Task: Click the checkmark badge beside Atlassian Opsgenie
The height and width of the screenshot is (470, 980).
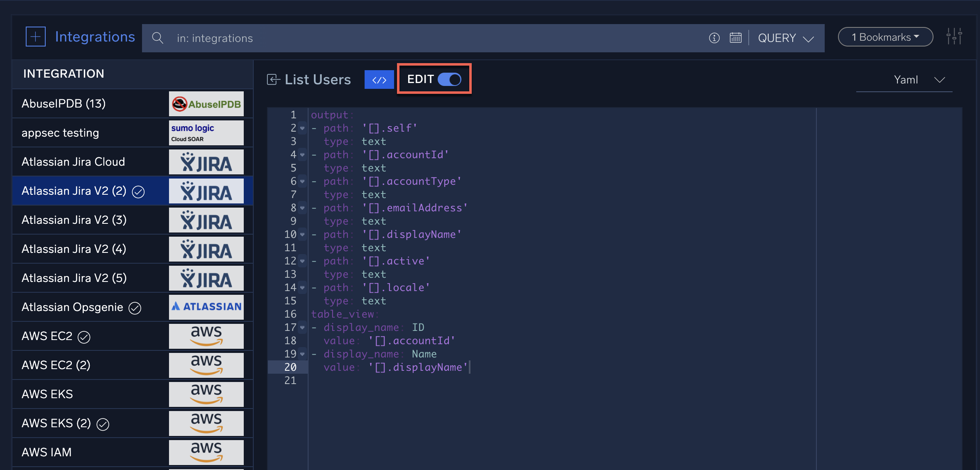Action: 134,307
